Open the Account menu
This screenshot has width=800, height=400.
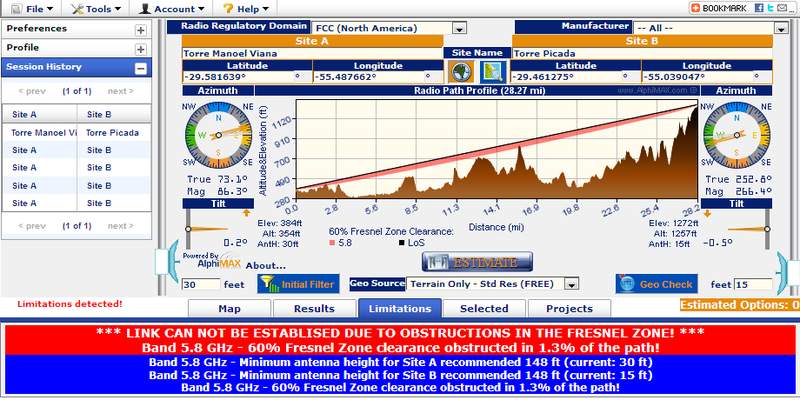[172, 9]
